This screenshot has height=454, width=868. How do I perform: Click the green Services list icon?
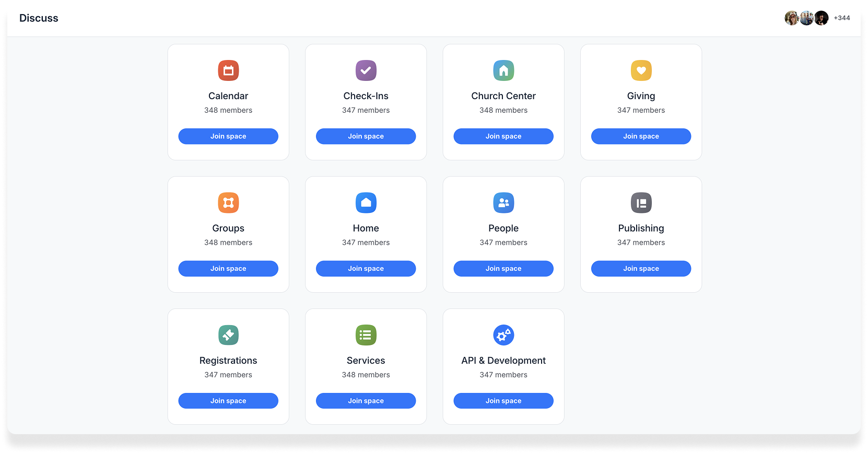coord(366,335)
